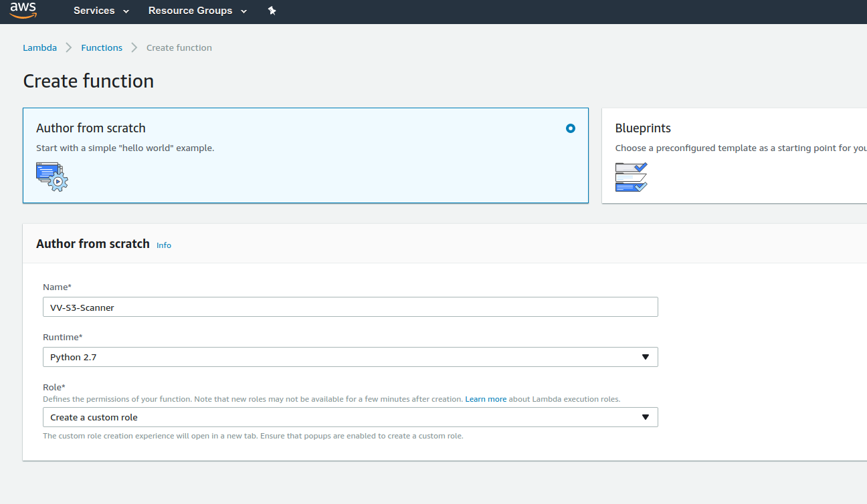Click the Blueprints checklist icon

coord(631,176)
